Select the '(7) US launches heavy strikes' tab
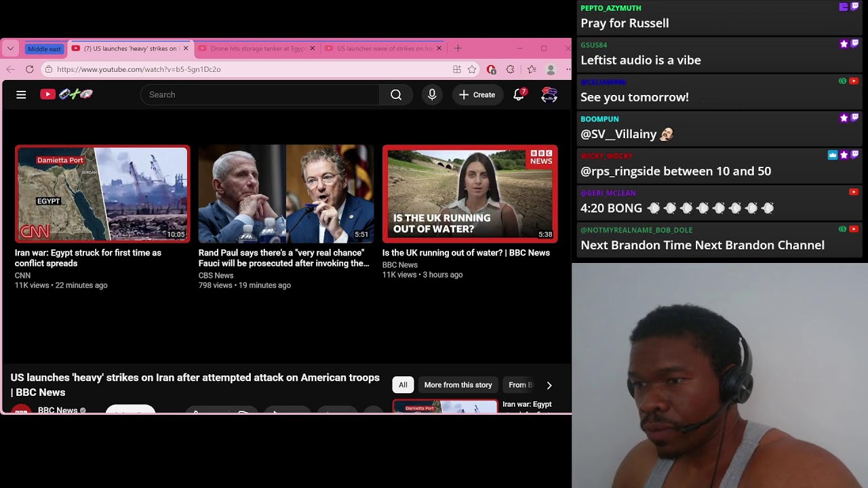The width and height of the screenshot is (868, 488). point(130,48)
